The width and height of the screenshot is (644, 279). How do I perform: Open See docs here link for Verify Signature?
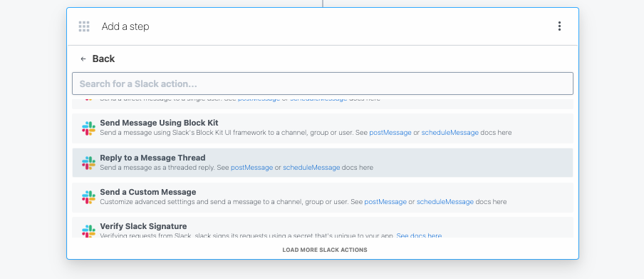[x=419, y=235]
